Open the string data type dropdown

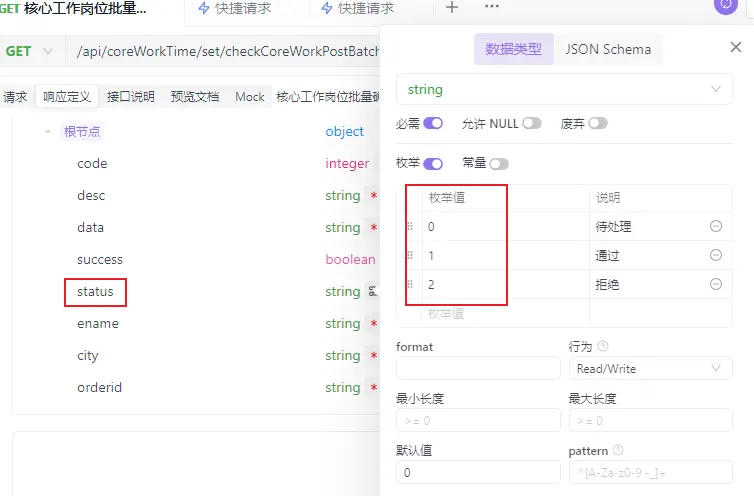pos(564,89)
